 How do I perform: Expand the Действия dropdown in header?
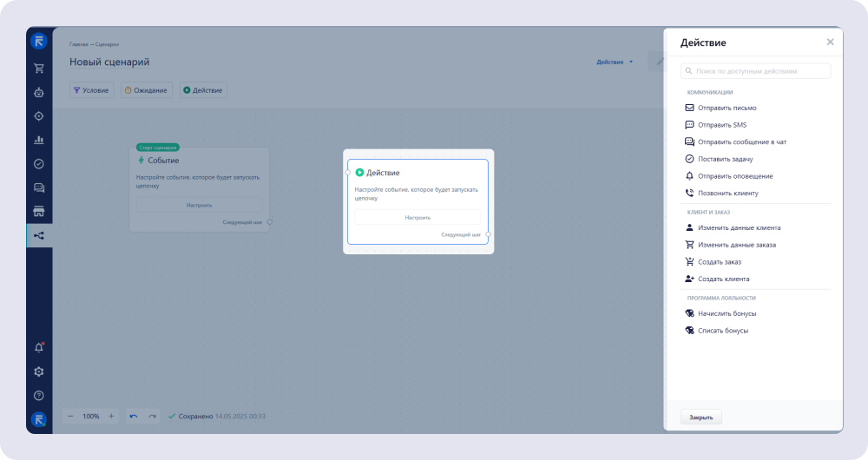pyautogui.click(x=615, y=62)
